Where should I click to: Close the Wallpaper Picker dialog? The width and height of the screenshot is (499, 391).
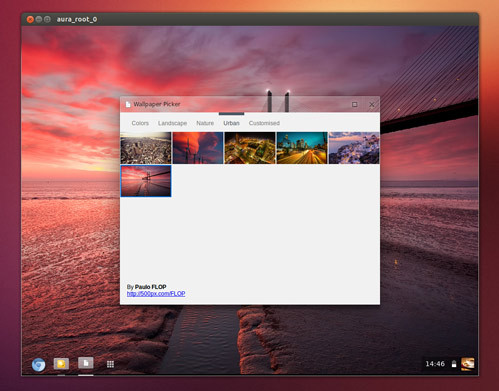click(372, 105)
